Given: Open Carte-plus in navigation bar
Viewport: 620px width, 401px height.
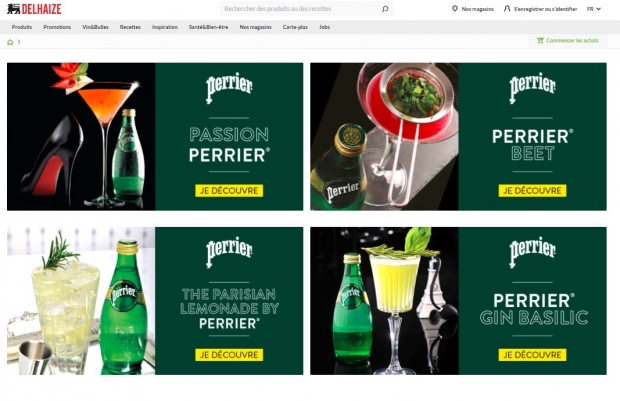Looking at the screenshot, I should [x=295, y=27].
